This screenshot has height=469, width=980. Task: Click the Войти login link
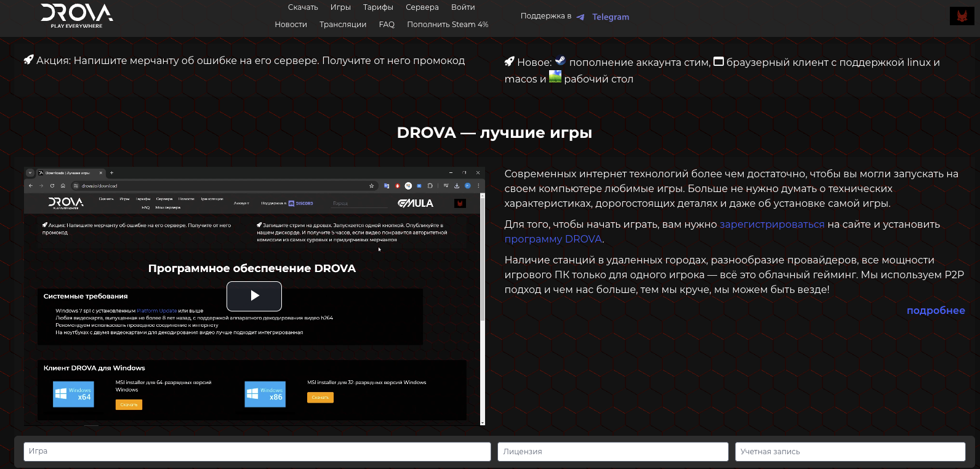(463, 7)
